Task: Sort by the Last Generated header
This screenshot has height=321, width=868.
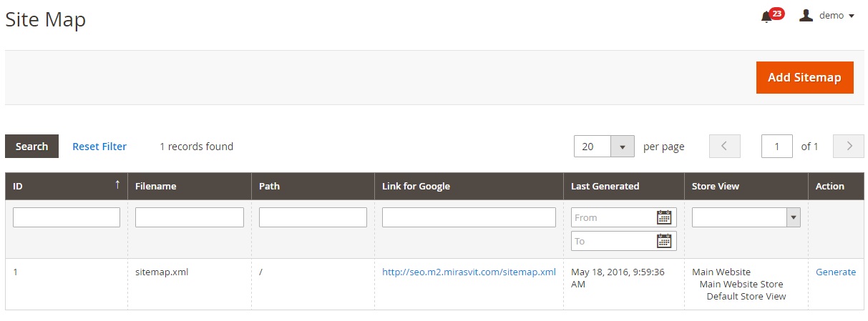Action: (x=605, y=186)
